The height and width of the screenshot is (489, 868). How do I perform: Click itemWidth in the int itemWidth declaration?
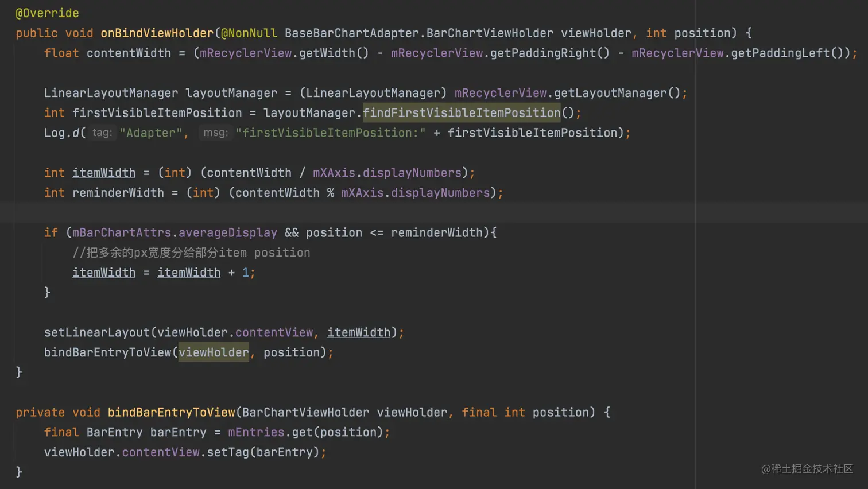104,173
